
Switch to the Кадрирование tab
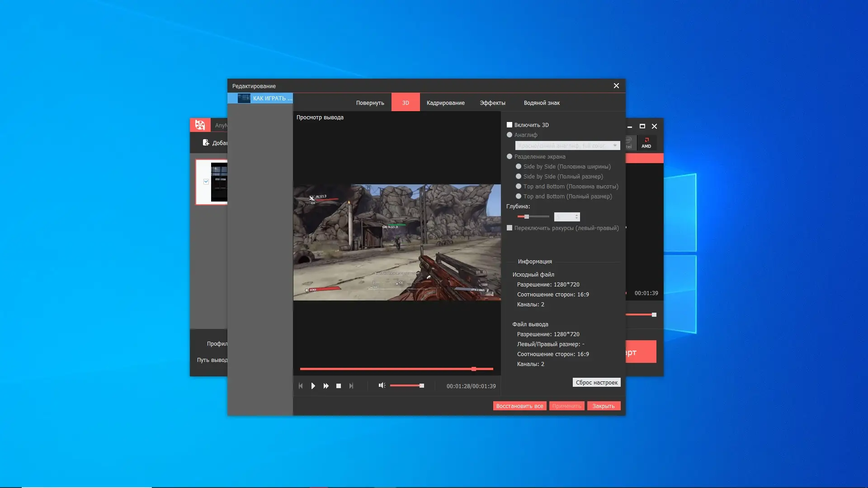click(445, 103)
